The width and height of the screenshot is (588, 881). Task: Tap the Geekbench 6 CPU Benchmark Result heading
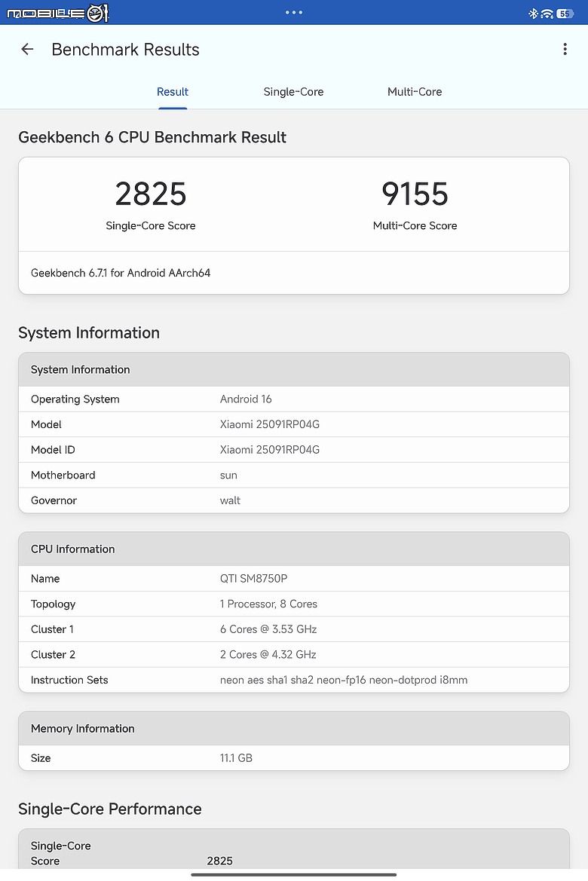[152, 137]
